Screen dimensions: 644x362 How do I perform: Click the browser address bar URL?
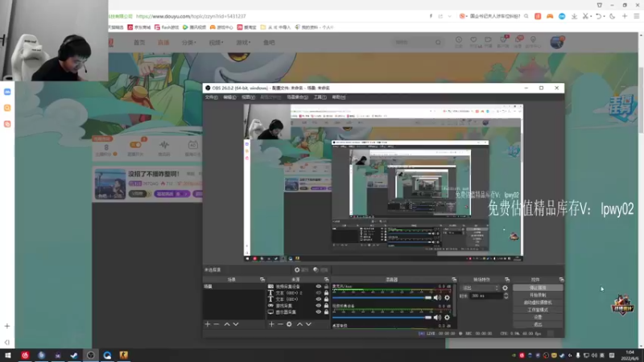pos(191,16)
